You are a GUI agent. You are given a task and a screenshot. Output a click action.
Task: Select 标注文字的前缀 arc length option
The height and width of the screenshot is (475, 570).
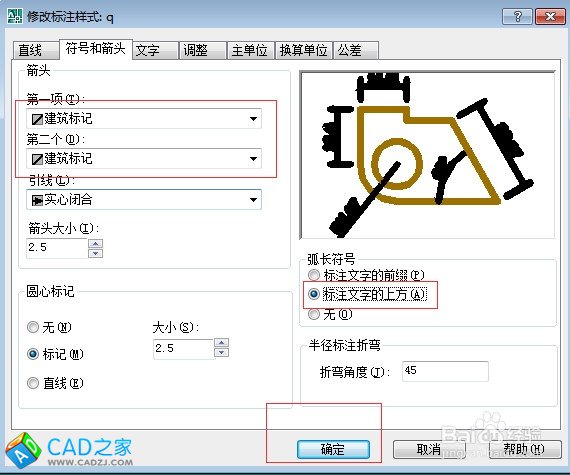click(314, 275)
